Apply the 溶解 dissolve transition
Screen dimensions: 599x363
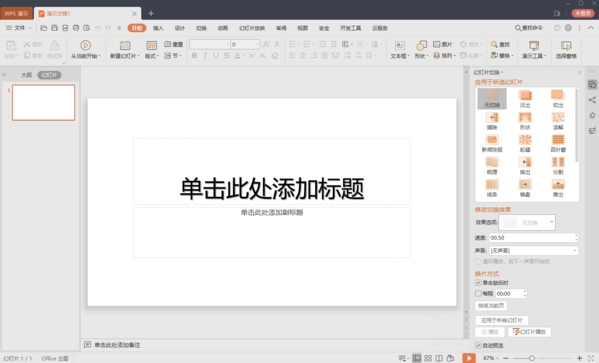pyautogui.click(x=558, y=121)
